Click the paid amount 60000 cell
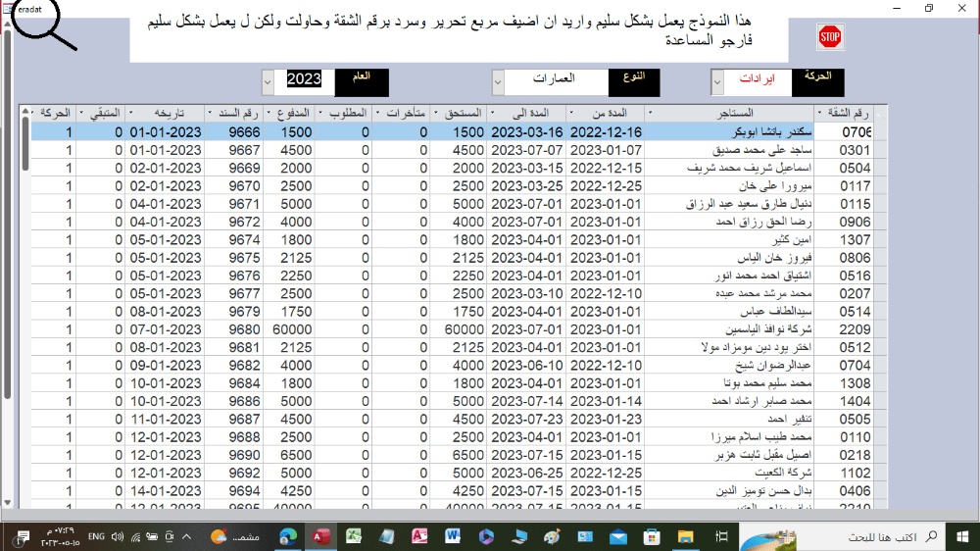The height and width of the screenshot is (551, 980). (x=290, y=329)
